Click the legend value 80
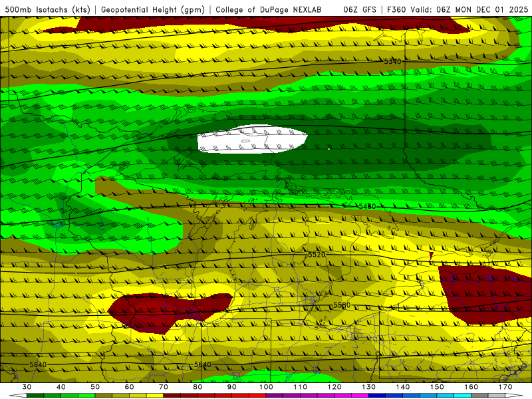The width and height of the screenshot is (532, 399). click(x=198, y=387)
